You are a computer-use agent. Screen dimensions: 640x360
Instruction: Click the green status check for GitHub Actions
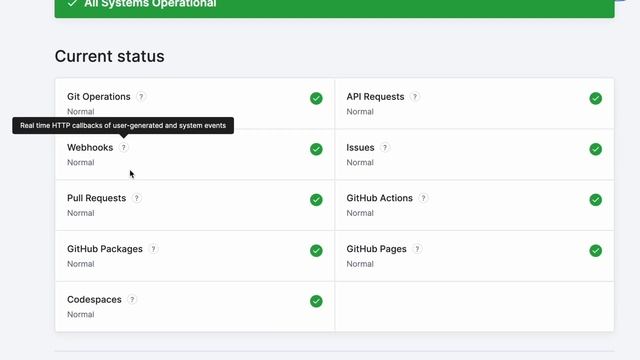pos(596,200)
